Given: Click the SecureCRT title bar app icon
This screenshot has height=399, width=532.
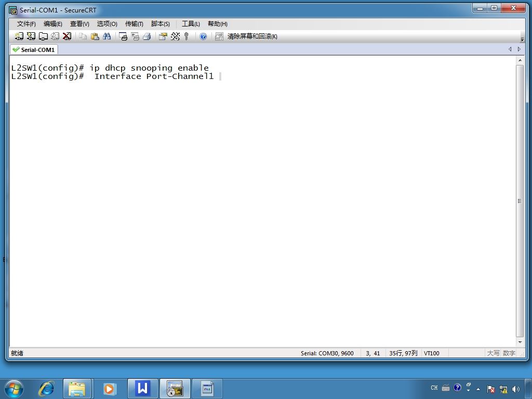Looking at the screenshot, I should [13, 10].
